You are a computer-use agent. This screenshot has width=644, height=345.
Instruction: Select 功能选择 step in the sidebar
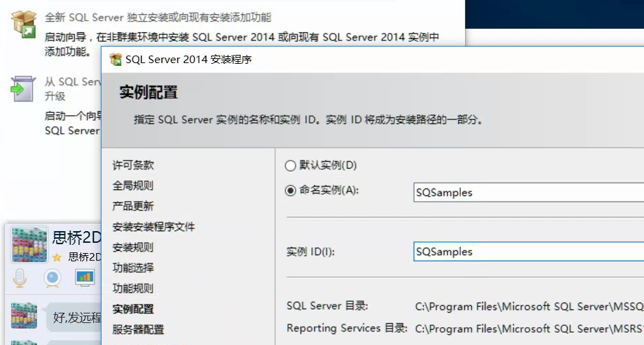coord(133,268)
